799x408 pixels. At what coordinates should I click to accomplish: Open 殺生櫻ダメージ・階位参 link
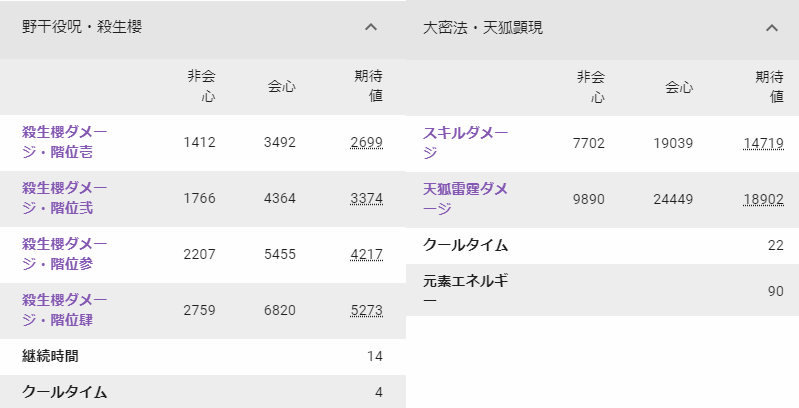pos(65,254)
